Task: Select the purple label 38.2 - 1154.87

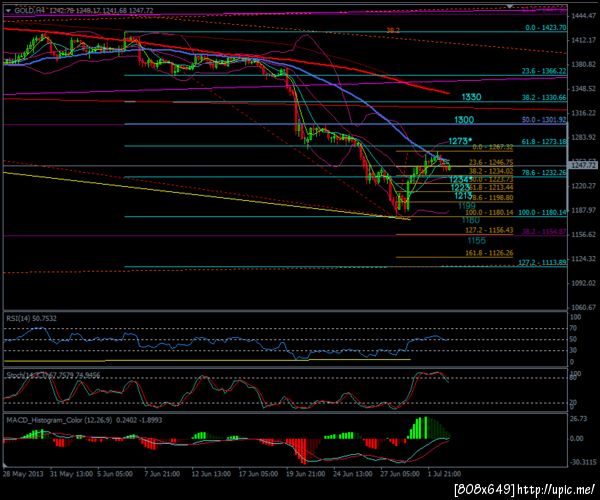Action: point(544,231)
